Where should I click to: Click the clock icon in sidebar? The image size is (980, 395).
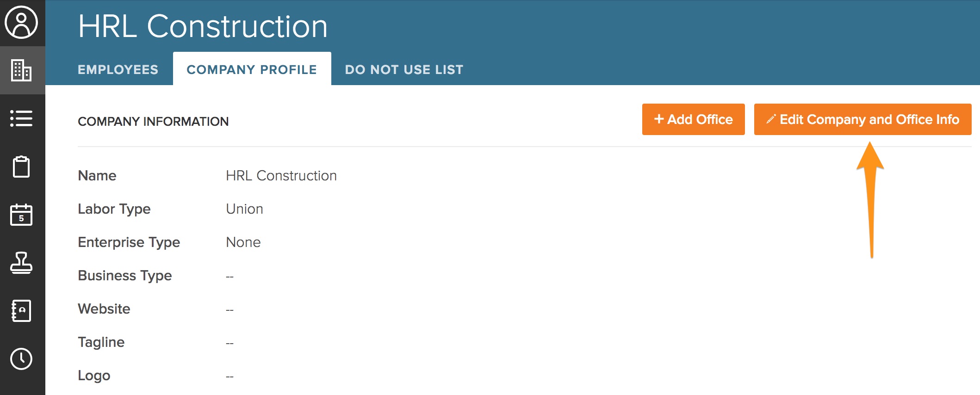click(21, 359)
